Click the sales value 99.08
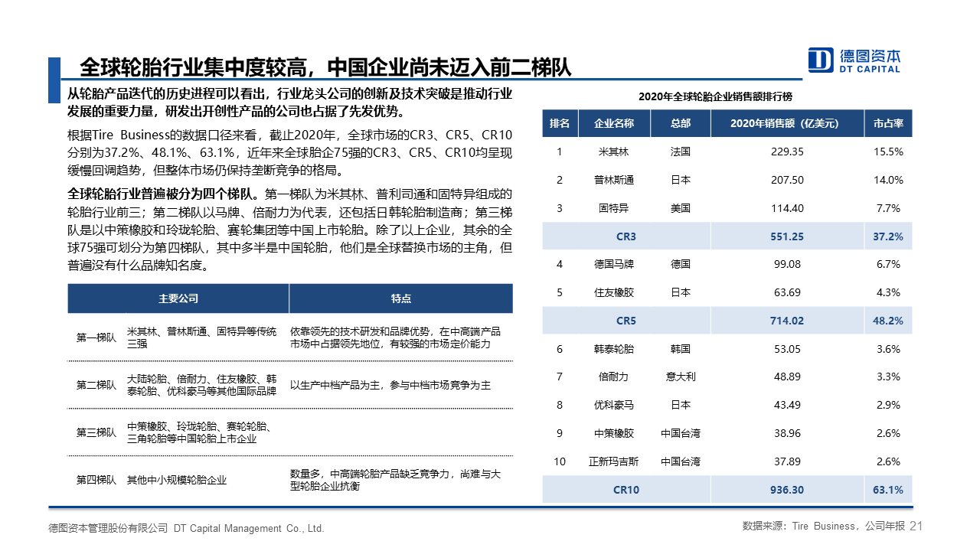Image resolution: width=980 pixels, height=551 pixels. pos(788,264)
